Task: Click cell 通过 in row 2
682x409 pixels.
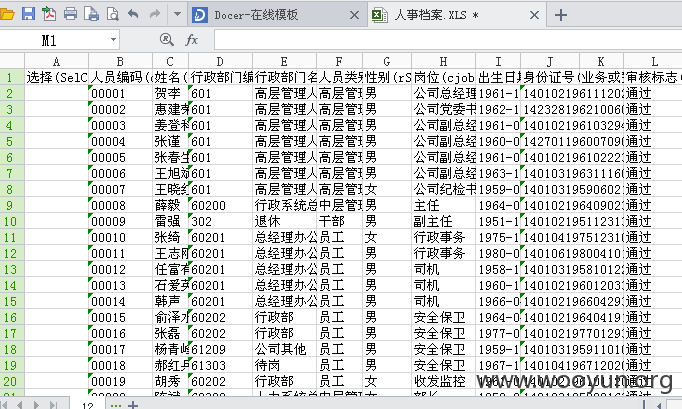Action: coord(653,94)
